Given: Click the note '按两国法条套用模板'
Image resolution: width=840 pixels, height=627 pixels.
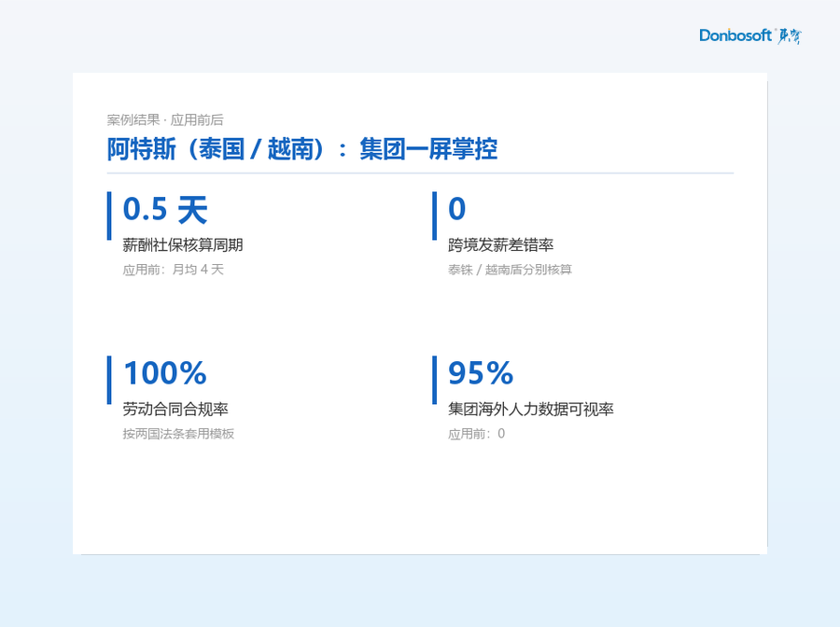Looking at the screenshot, I should (178, 434).
